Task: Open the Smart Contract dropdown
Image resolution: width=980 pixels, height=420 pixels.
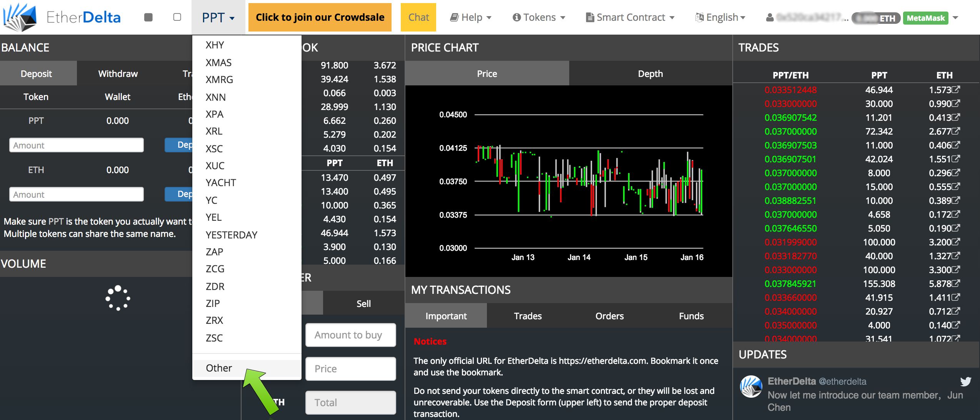Action: pos(630,17)
